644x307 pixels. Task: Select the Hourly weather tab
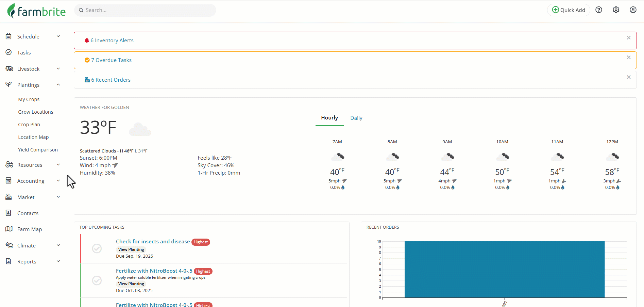pos(329,118)
